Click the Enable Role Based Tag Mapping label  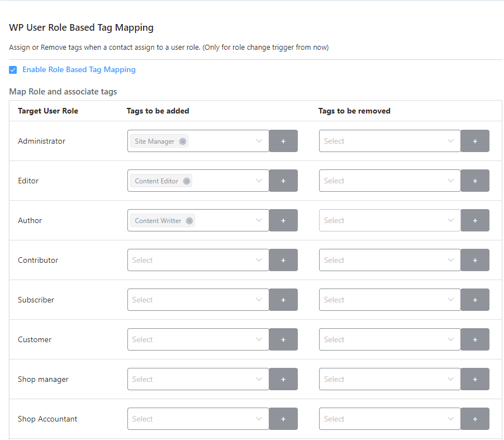point(79,70)
